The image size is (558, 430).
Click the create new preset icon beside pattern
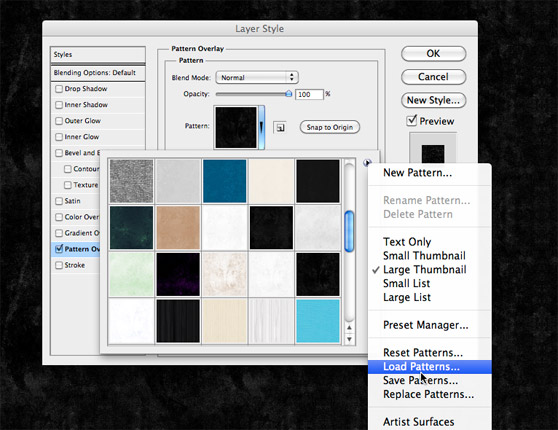280,127
